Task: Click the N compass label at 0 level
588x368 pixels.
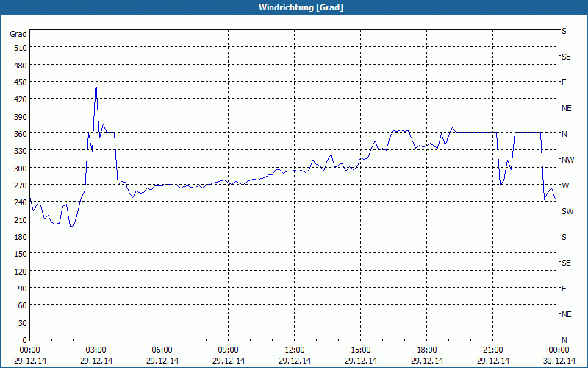Action: [564, 340]
